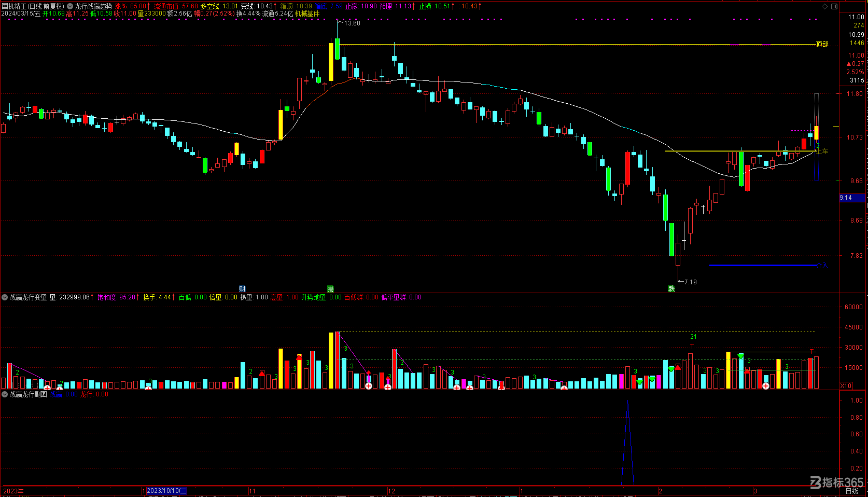The height and width of the screenshot is (497, 868).
Task: Click the 升势地量: 0.00 readout
Action: coord(321,297)
